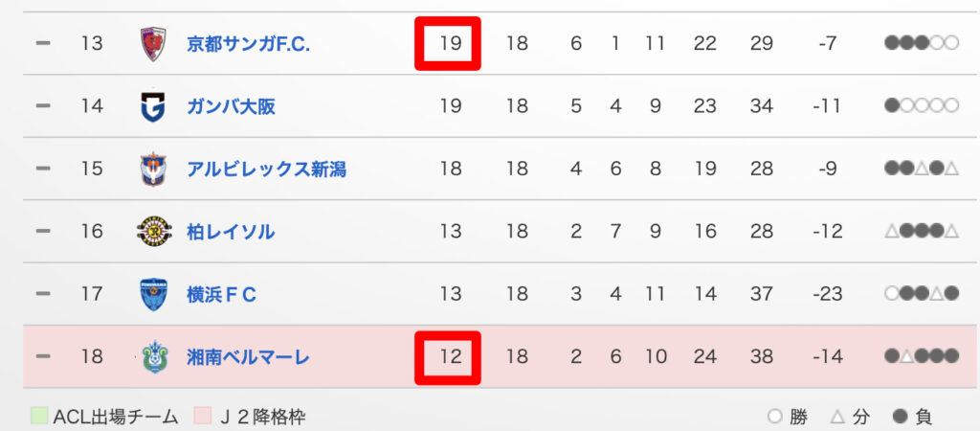Screen dimensions: 980x431
Task: Click Kyoto Sanga's highlighted 19 points
Action: click(x=448, y=43)
